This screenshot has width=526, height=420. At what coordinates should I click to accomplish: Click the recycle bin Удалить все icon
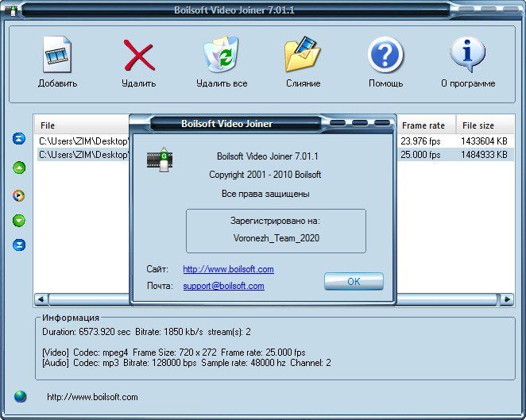coord(221,54)
